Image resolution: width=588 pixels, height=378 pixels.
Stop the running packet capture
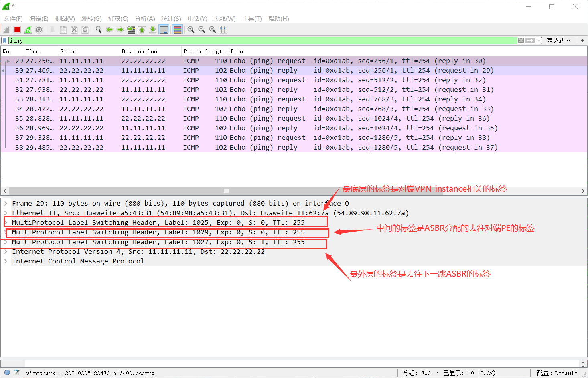(17, 30)
